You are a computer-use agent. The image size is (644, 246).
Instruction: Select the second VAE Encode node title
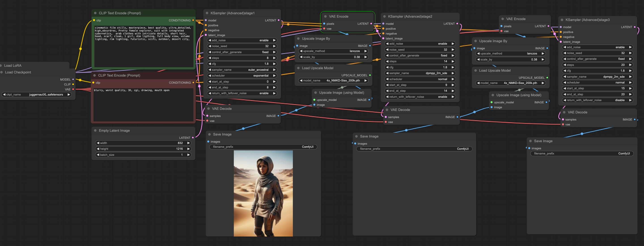pyautogui.click(x=516, y=19)
